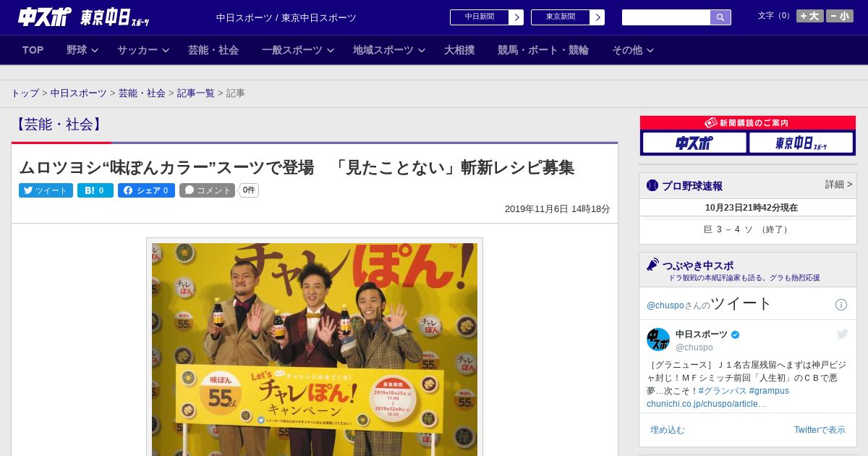Select the ムロツヨシ article headline text
868x456 pixels.
click(x=297, y=168)
